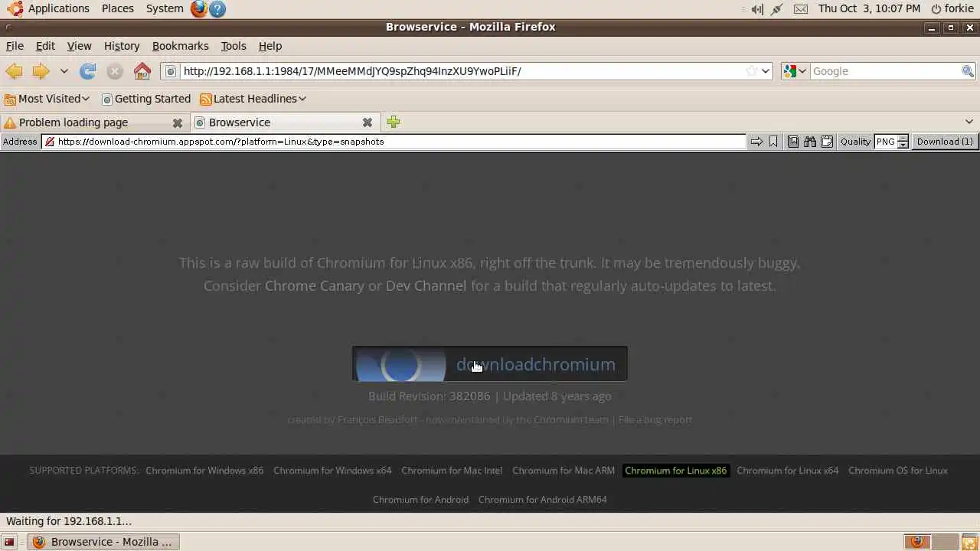Open Getting Started bookmark
The image size is (980, 551).
pos(145,99)
